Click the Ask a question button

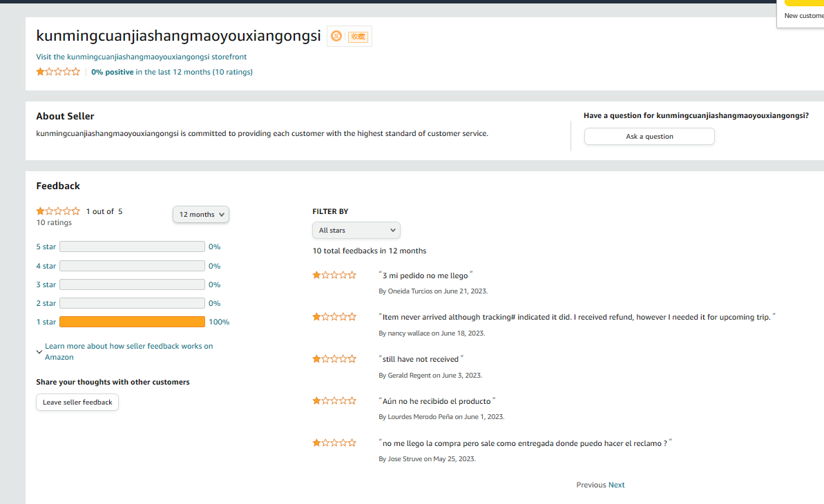(x=649, y=137)
